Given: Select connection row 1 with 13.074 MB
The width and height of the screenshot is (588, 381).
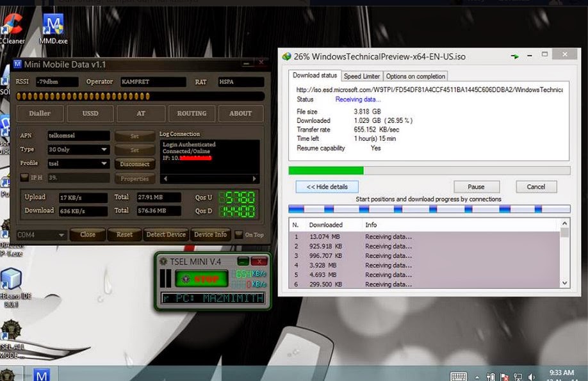Looking at the screenshot, I should 425,237.
